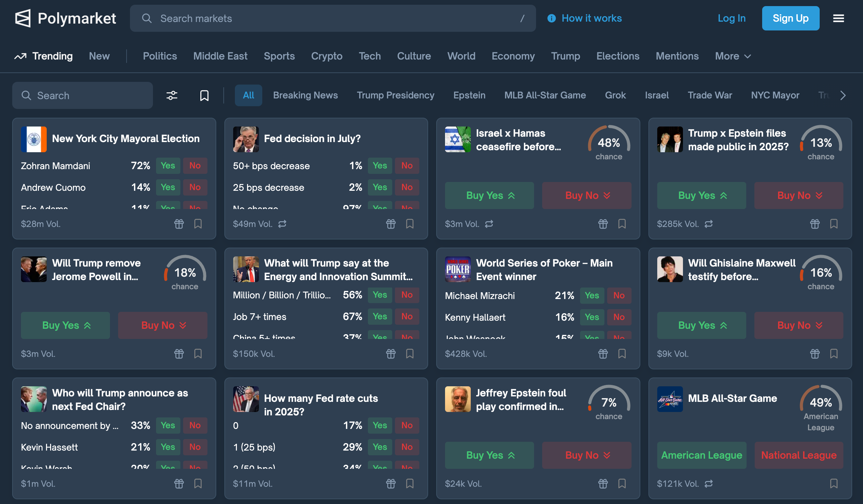Expand Buy Yes on Trump x Epstein files
Viewport: 863px width, 504px height.
701,196
